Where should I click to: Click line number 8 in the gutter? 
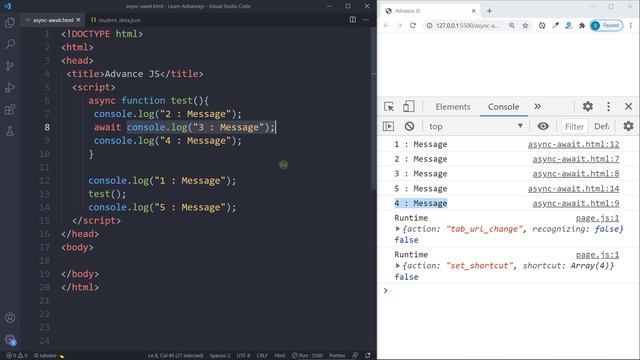(x=47, y=127)
